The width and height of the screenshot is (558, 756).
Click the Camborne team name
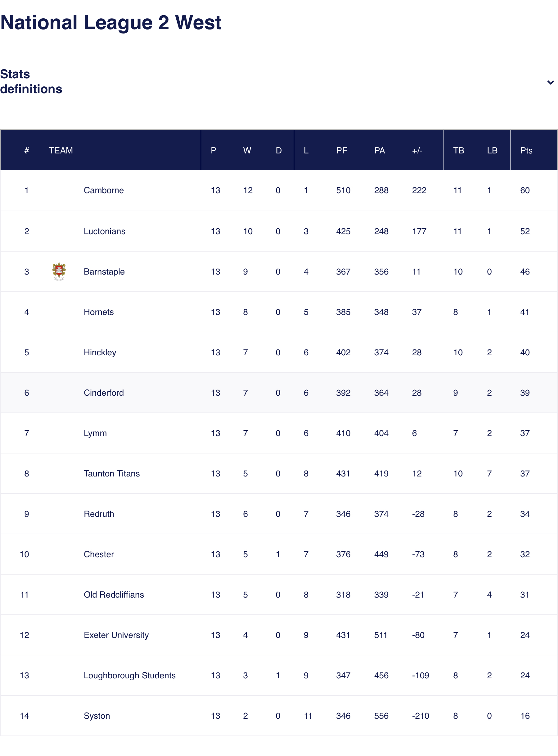tap(104, 190)
